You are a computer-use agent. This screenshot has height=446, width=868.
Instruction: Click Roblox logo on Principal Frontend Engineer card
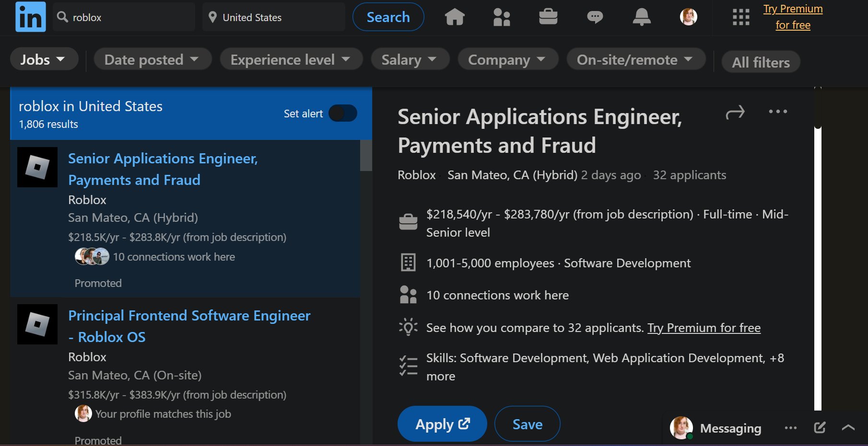coord(37,324)
